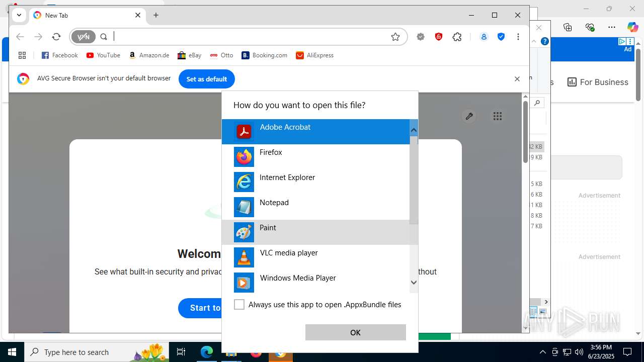Select Adobe Acrobat app icon
The height and width of the screenshot is (362, 644).
pyautogui.click(x=244, y=132)
